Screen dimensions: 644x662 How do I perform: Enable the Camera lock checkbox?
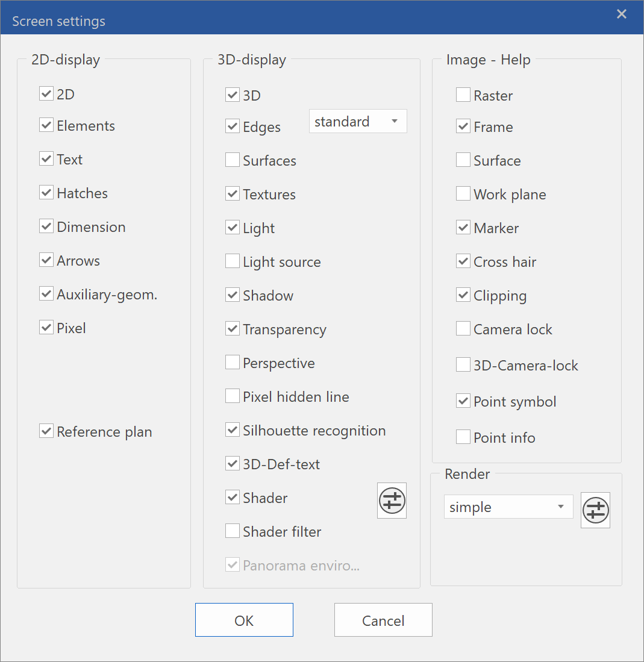(x=463, y=328)
